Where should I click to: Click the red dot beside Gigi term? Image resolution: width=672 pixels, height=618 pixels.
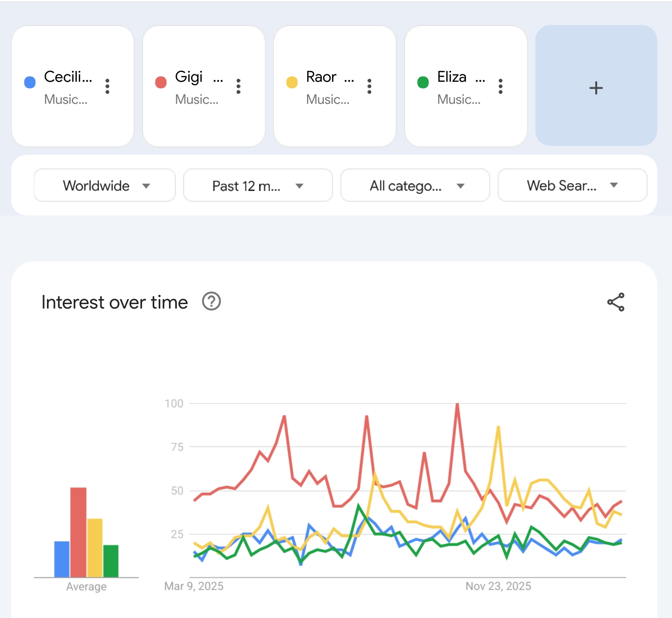click(161, 82)
